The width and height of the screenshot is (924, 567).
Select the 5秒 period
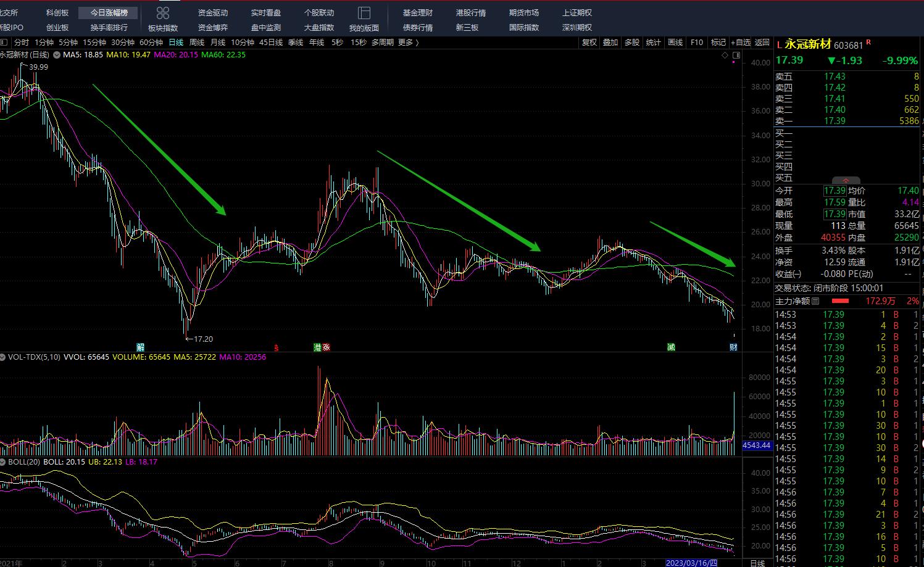[x=337, y=43]
